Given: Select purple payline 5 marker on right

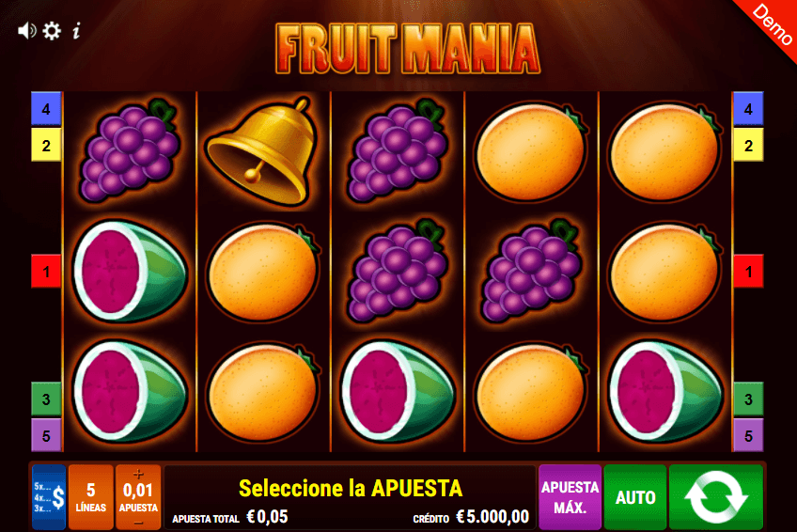Looking at the screenshot, I should (x=748, y=435).
